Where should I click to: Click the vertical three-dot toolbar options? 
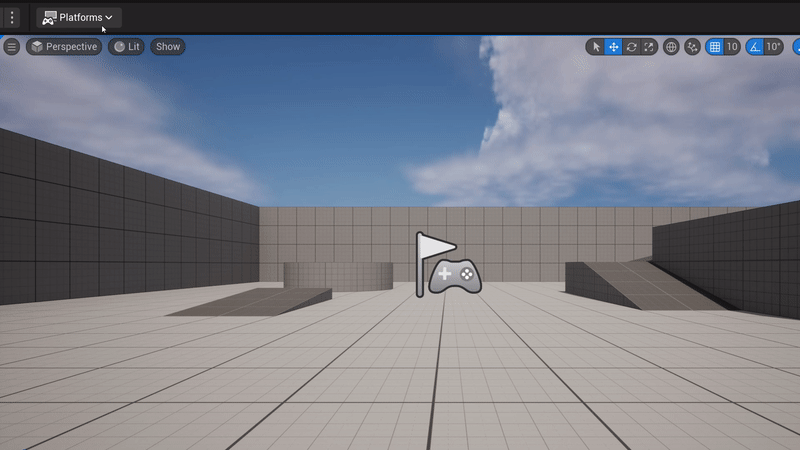(x=12, y=18)
